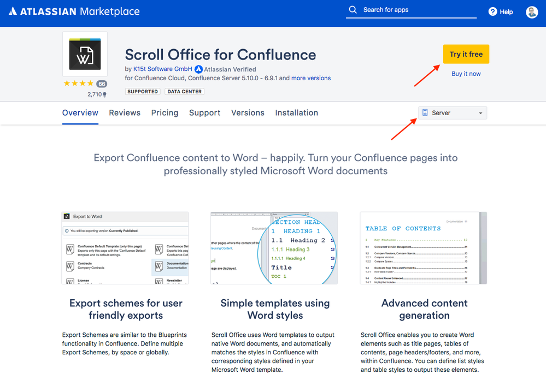
Task: Click Simple templates using Word styles heading
Action: coord(275,309)
